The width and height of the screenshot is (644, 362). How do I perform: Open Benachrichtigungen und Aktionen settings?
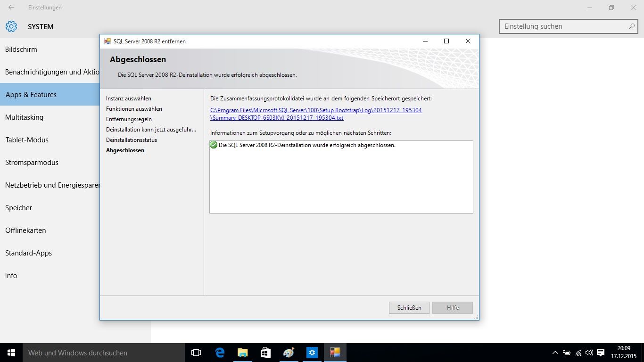point(50,72)
